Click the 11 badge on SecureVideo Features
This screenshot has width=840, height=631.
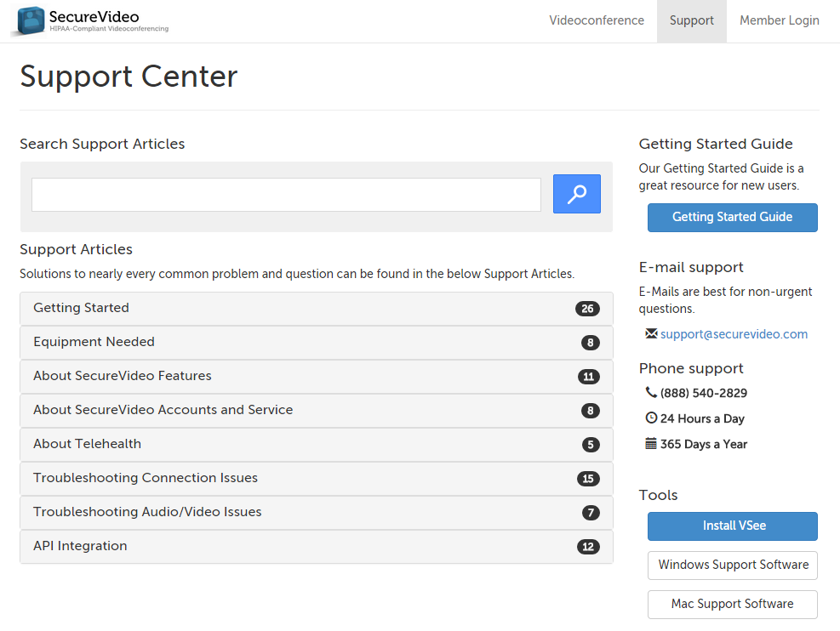588,376
